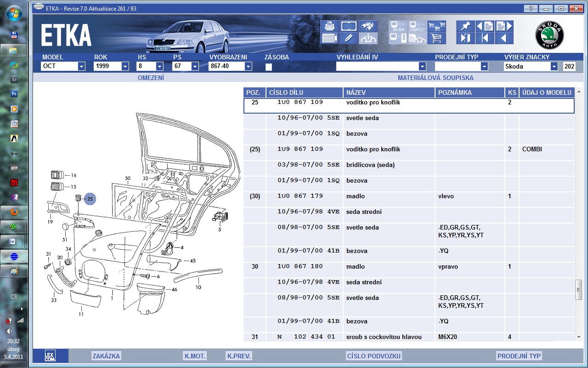The width and height of the screenshot is (588, 368).
Task: Click the list view icon below printer
Action: [x=329, y=38]
